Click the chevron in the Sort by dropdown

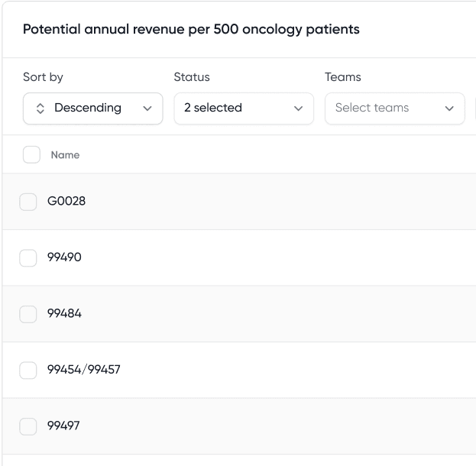click(147, 108)
